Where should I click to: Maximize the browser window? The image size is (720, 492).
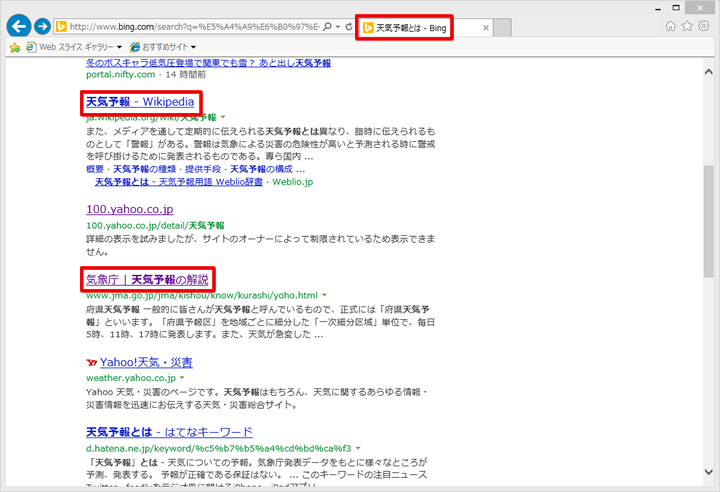[x=676, y=8]
